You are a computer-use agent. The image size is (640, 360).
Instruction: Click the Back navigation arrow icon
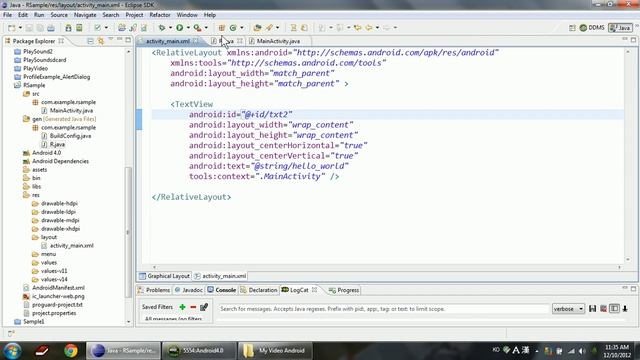tap(369, 28)
